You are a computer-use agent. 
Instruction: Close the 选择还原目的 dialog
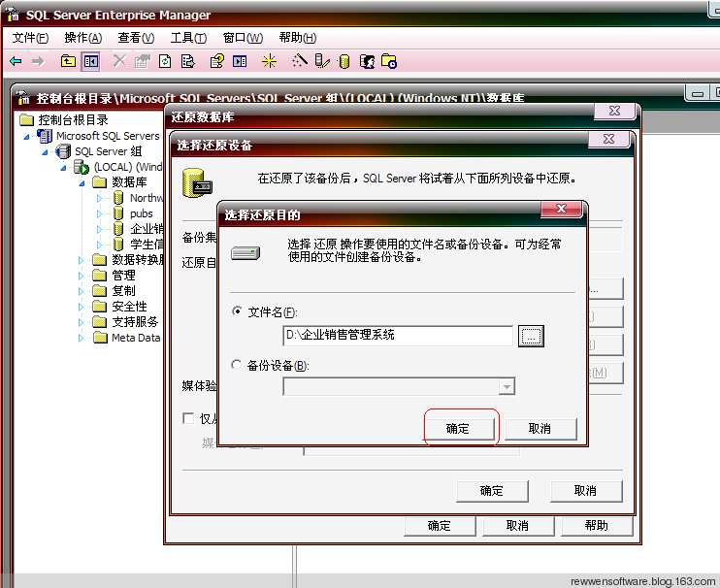point(562,209)
